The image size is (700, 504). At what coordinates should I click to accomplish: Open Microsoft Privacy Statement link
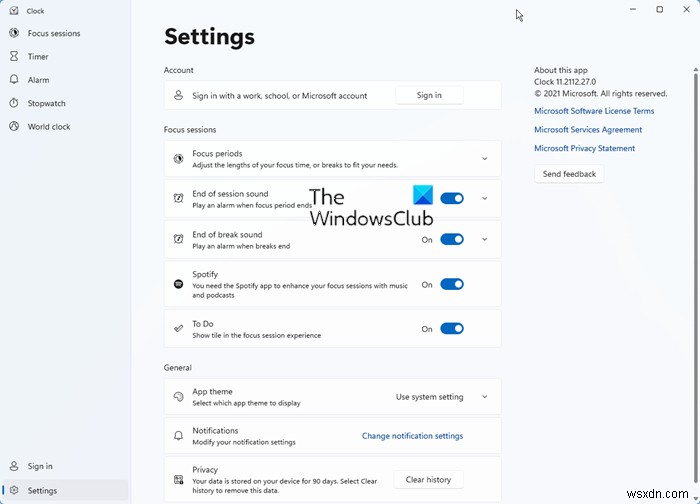584,148
